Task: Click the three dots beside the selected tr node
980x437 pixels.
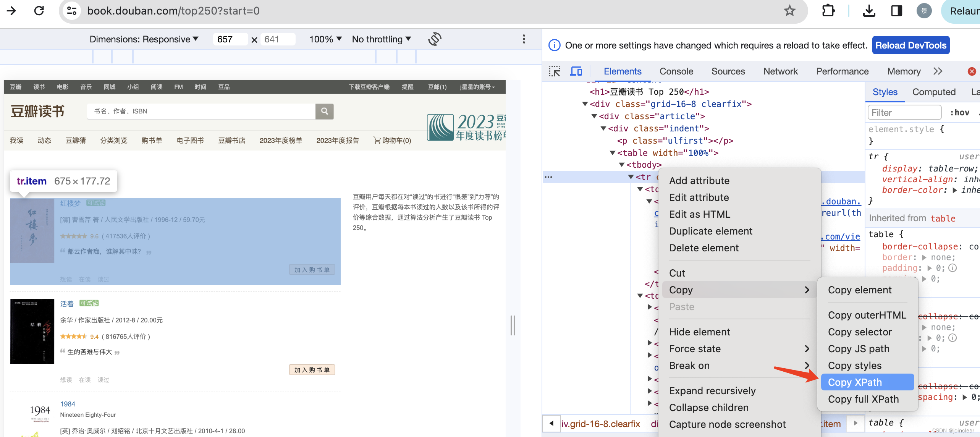Action: pos(548,177)
